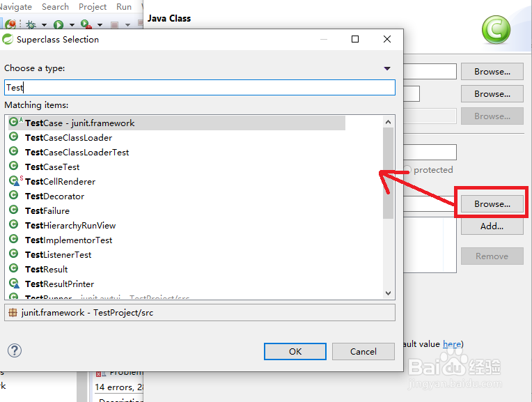Select TestCellRenderer in the list

61,181
